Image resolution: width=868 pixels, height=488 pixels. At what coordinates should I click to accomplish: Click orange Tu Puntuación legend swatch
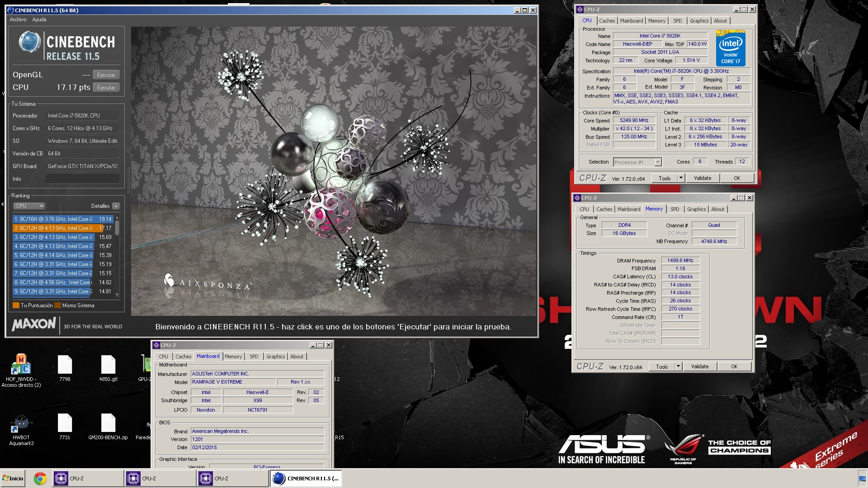16,305
